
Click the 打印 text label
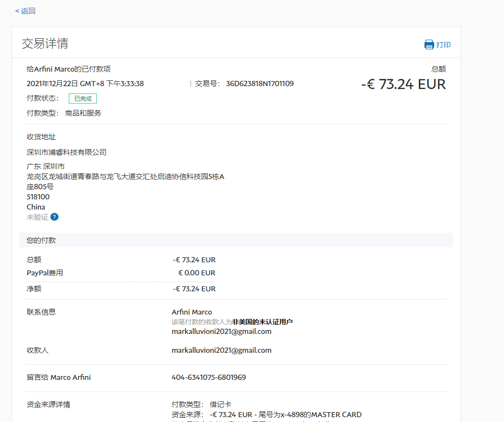[443, 45]
